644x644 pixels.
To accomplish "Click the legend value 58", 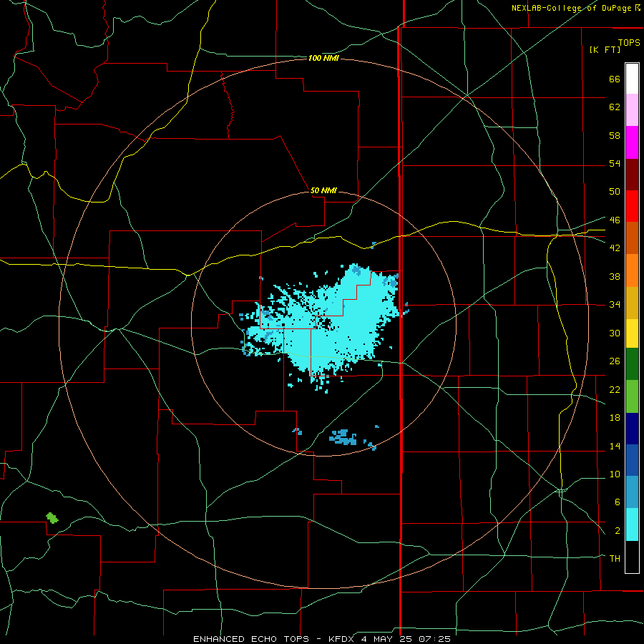I will pos(615,135).
